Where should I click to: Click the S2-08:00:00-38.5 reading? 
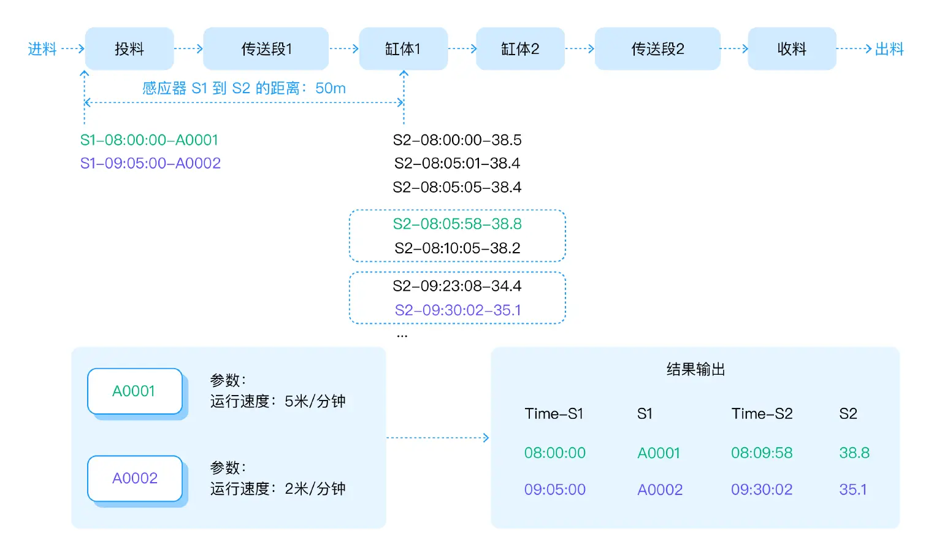pos(457,140)
